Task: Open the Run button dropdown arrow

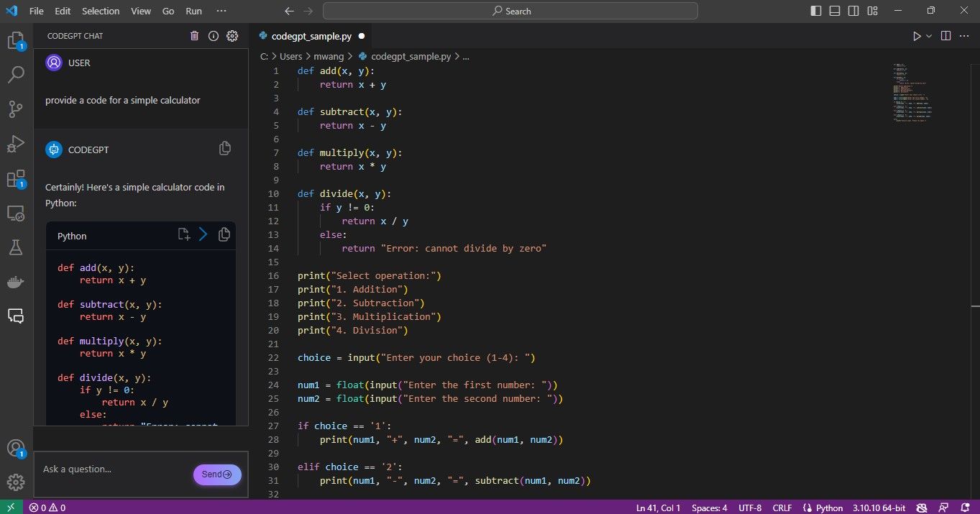Action: (927, 35)
